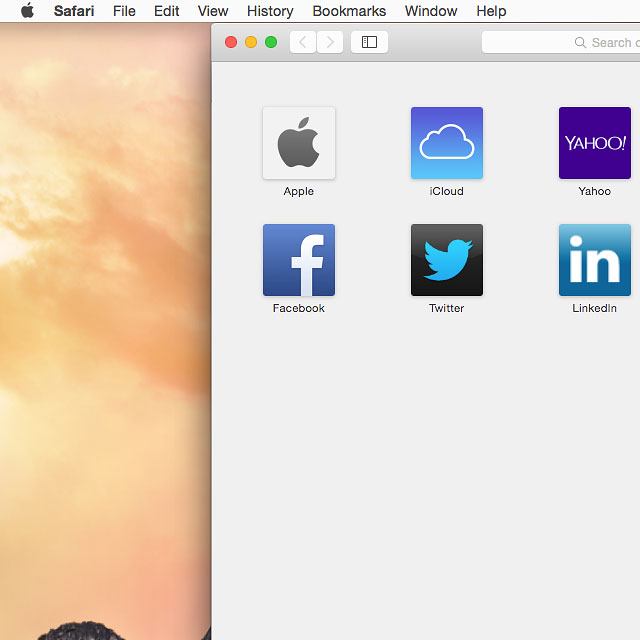Open the Bookmarks menu
Screen dimensions: 640x640
(349, 11)
